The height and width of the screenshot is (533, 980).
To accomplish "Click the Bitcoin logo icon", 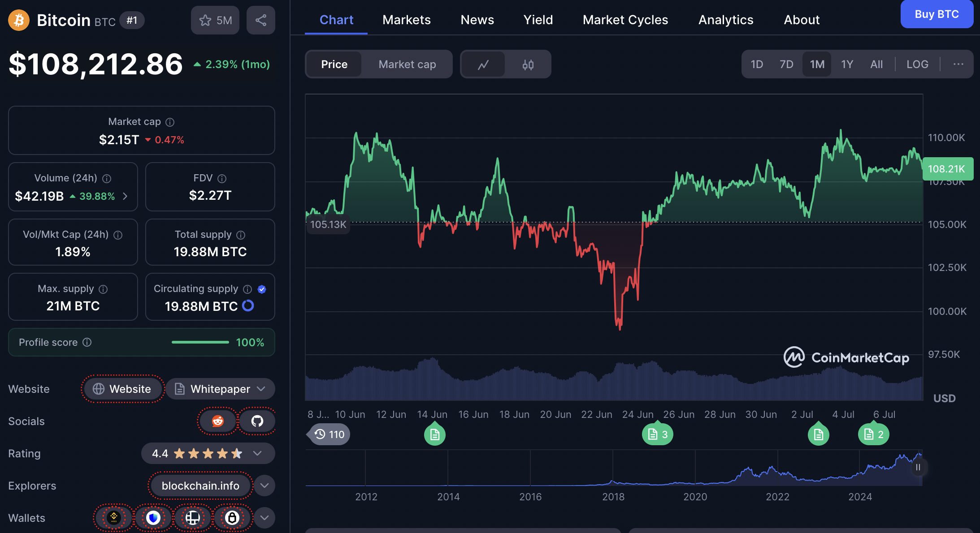I will point(19,20).
